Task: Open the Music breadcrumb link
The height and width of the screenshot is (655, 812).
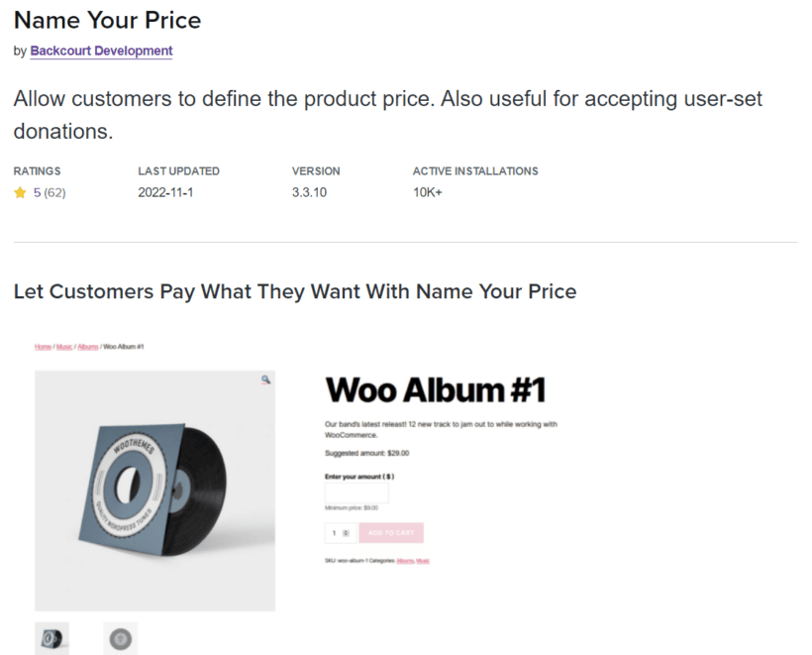Action: click(x=63, y=347)
